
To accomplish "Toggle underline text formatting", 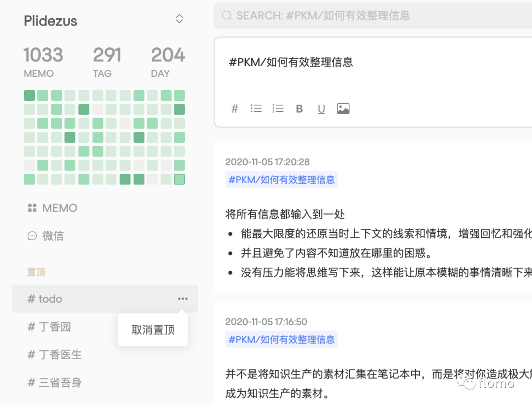I will [321, 109].
